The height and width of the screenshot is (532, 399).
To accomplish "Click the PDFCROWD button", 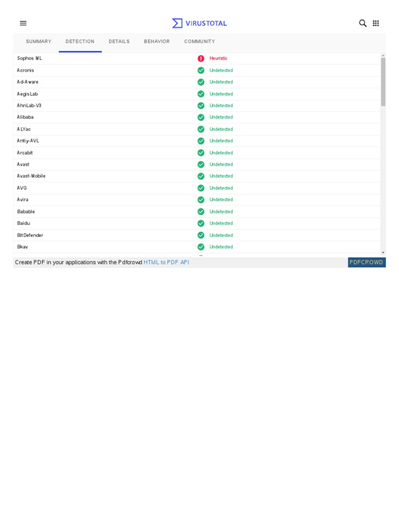I will click(x=366, y=262).
